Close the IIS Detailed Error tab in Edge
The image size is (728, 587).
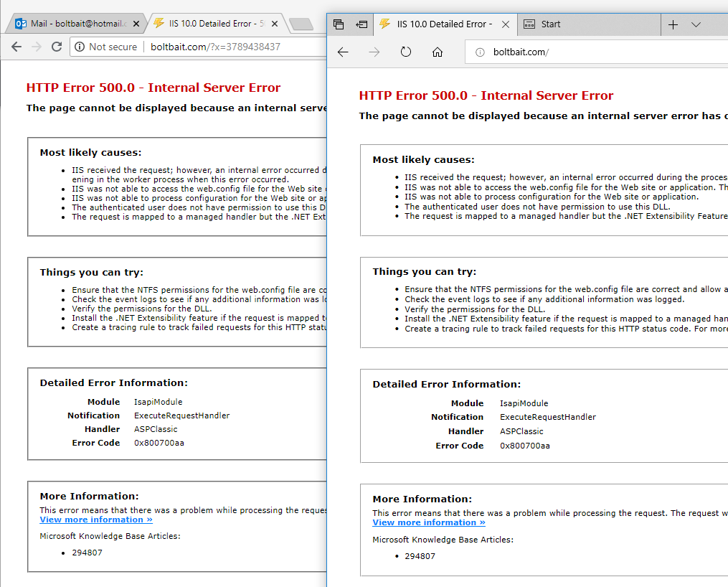point(506,24)
